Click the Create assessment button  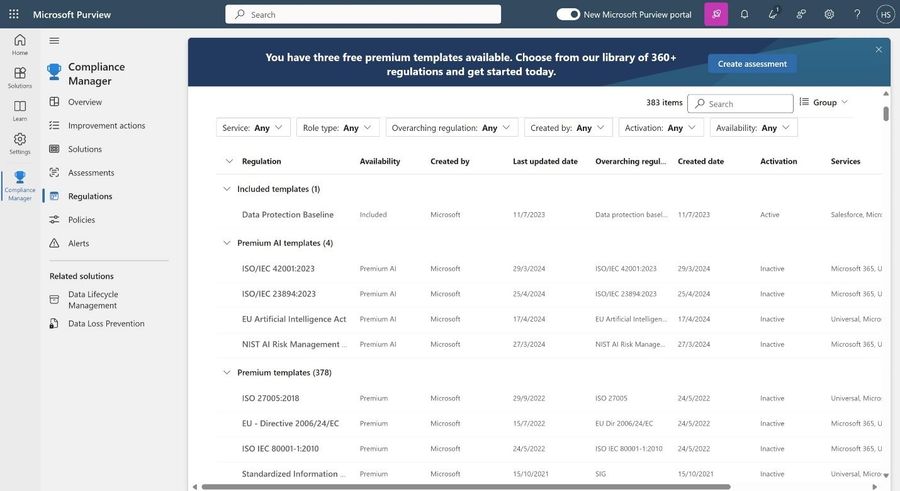click(752, 64)
